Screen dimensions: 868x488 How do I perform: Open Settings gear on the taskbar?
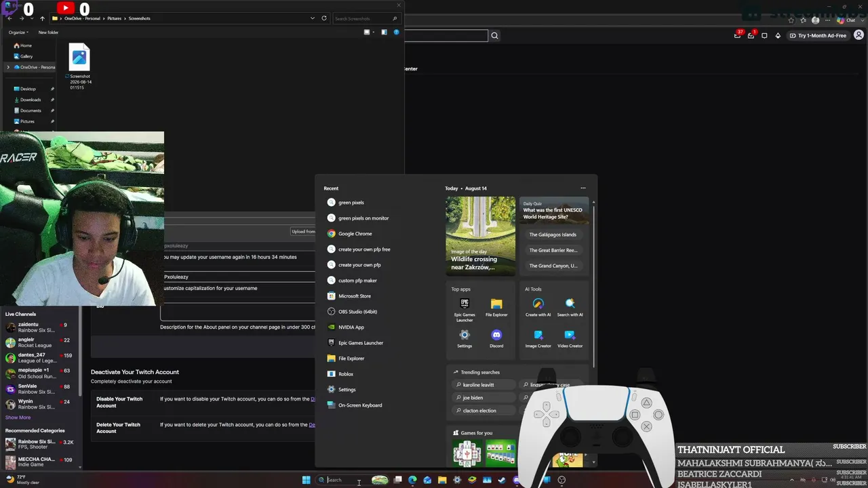coord(457,480)
